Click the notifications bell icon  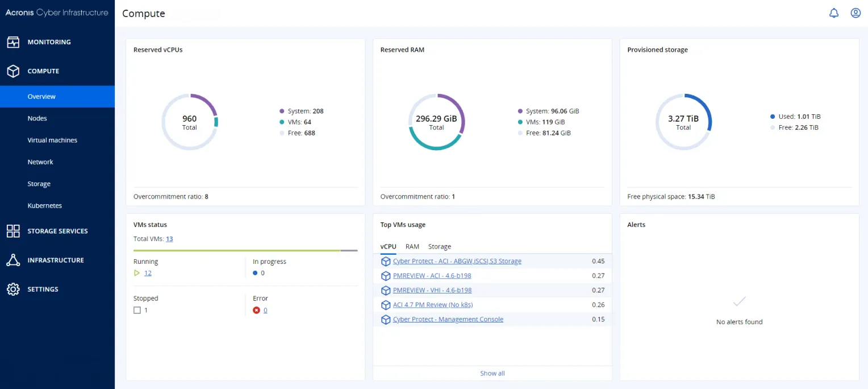coord(833,13)
